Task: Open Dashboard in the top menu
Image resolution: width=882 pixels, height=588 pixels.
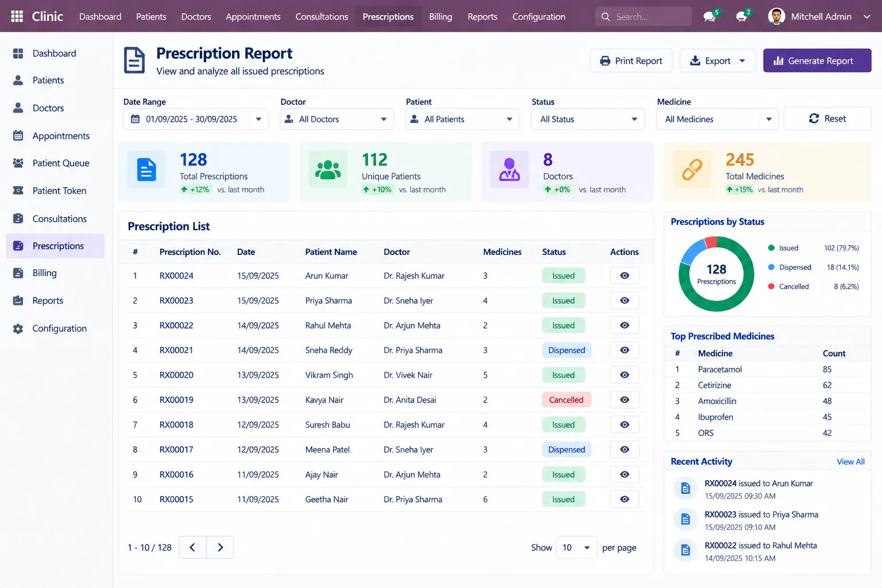Action: (100, 17)
